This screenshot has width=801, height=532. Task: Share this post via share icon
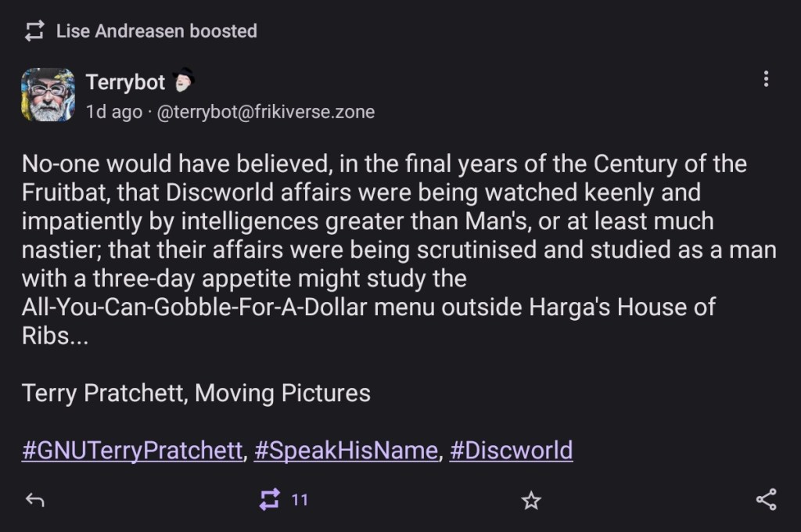(x=766, y=501)
